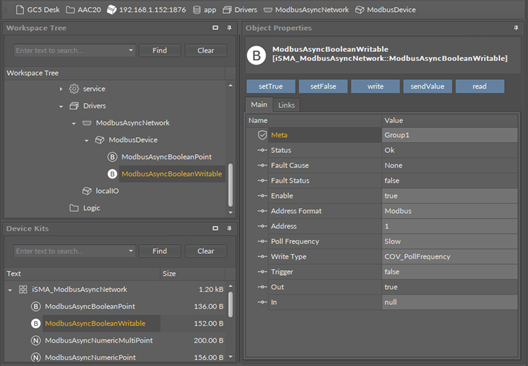Pin the Workspace Tree panel
The height and width of the screenshot is (366, 528).
click(229, 28)
